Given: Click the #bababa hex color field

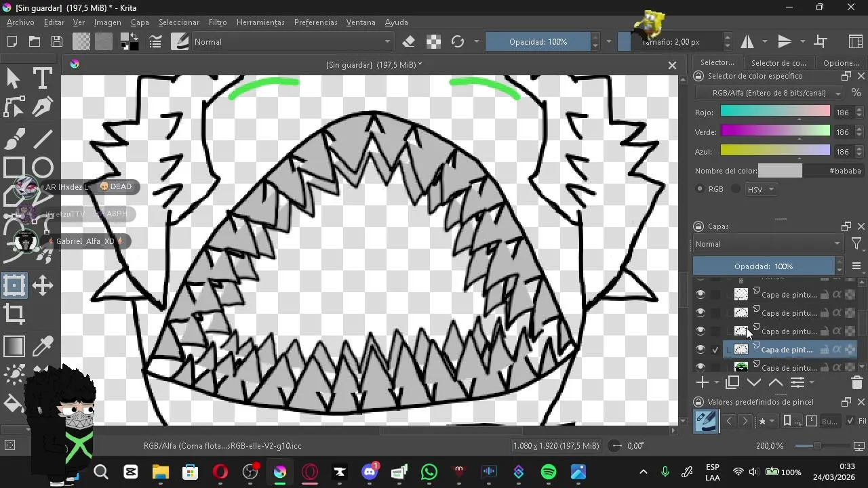Looking at the screenshot, I should click(833, 171).
